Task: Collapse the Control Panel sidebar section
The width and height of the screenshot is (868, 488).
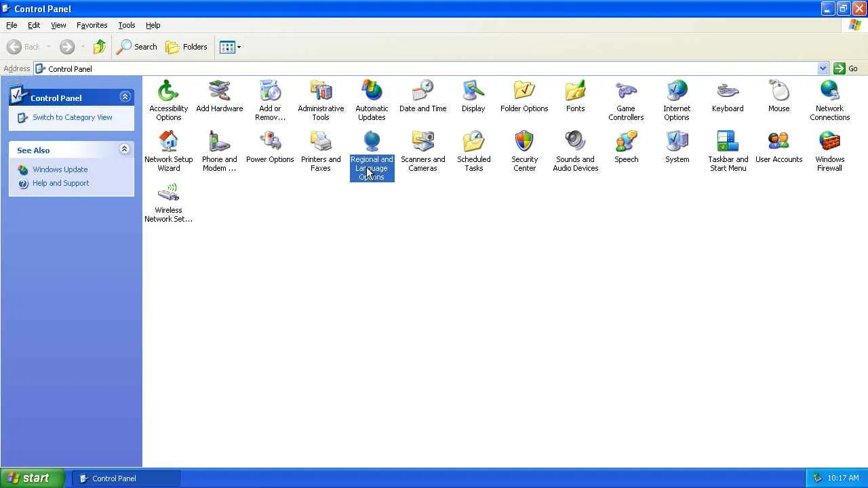Action: (x=125, y=97)
